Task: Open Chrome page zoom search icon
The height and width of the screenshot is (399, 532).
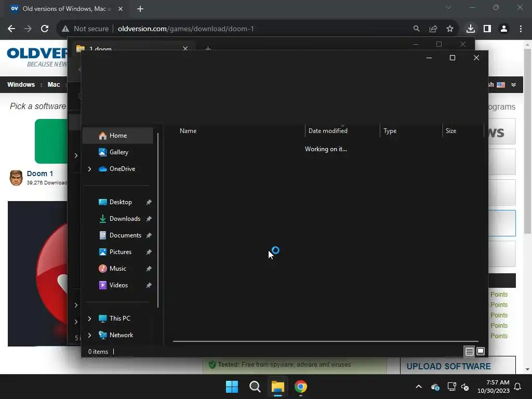Action: (x=416, y=29)
